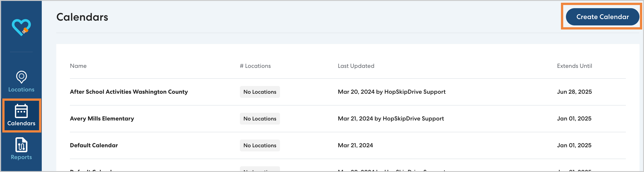
Task: Click the Extends Until column header
Action: coord(574,66)
